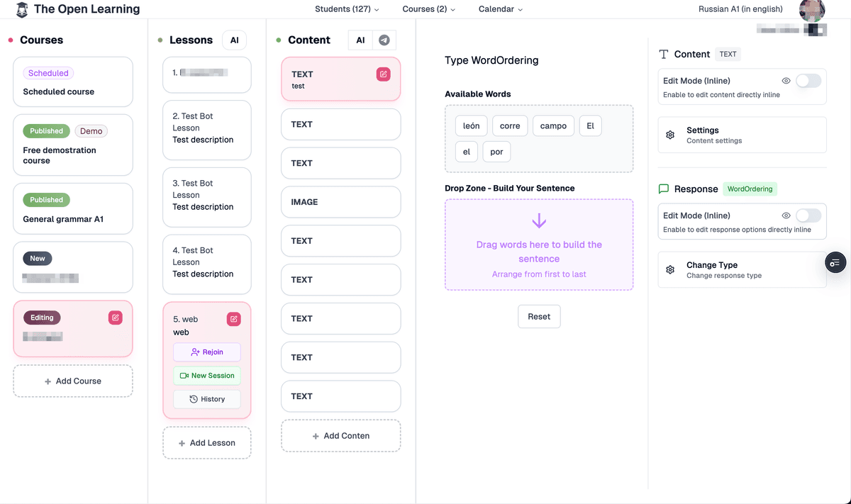851x504 pixels.
Task: Open the Students (127) dropdown
Action: coord(345,9)
